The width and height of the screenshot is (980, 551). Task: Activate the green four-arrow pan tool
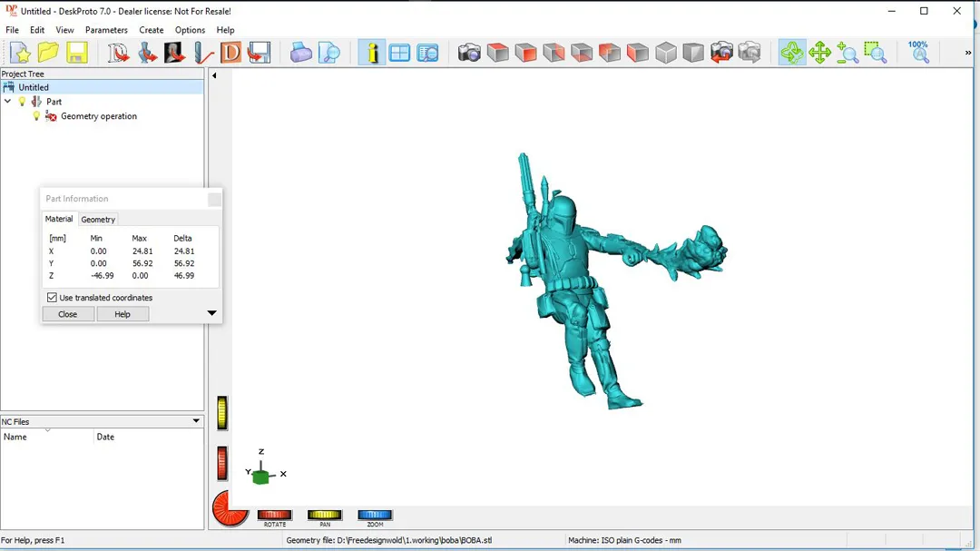[819, 53]
